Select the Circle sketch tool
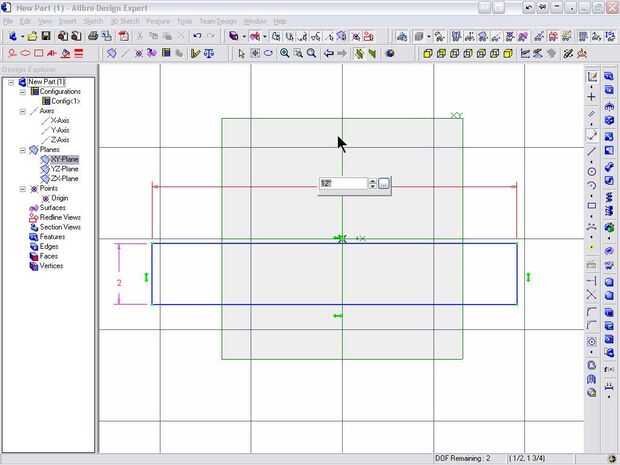Screen dimensions: 620x465 pos(592,172)
